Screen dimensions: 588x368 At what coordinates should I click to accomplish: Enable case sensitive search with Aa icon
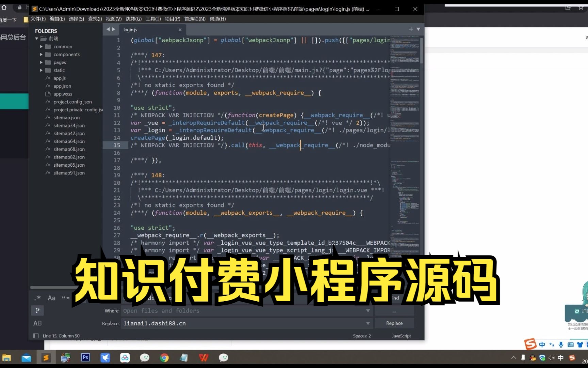click(51, 298)
